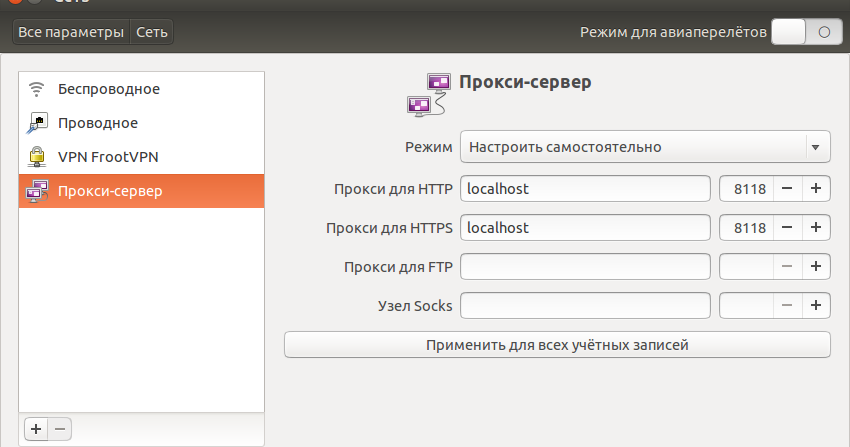The height and width of the screenshot is (447, 850).
Task: Click the Прокси для HTTPS label
Action: click(x=389, y=228)
